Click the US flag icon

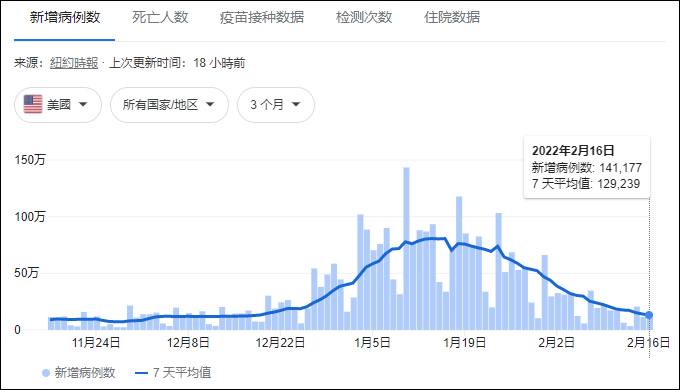coord(33,104)
